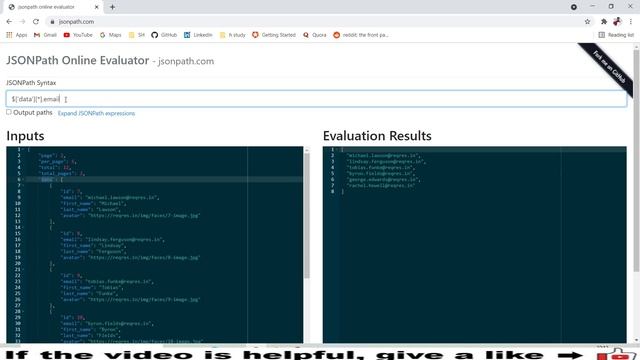This screenshot has width=640, height=360.
Task: Open the Getting Started bookmark
Action: [x=274, y=35]
